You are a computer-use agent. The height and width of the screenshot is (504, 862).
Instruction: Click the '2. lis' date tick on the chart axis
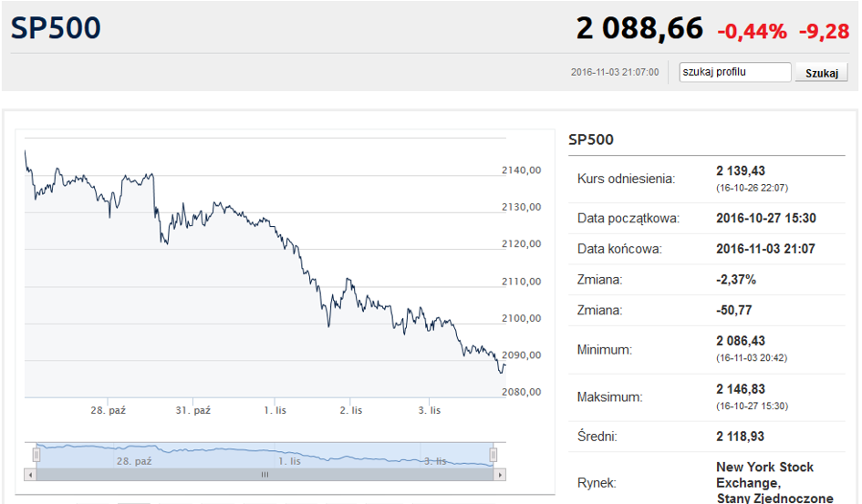pyautogui.click(x=351, y=410)
